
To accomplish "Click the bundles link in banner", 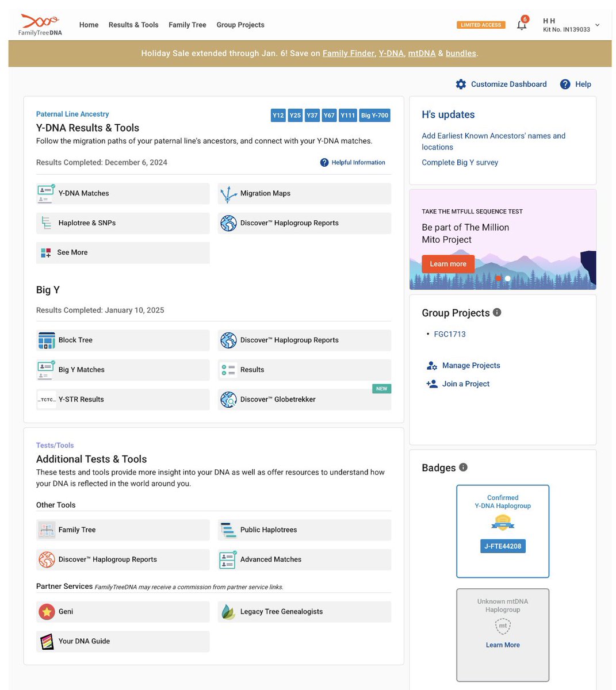I will (461, 53).
